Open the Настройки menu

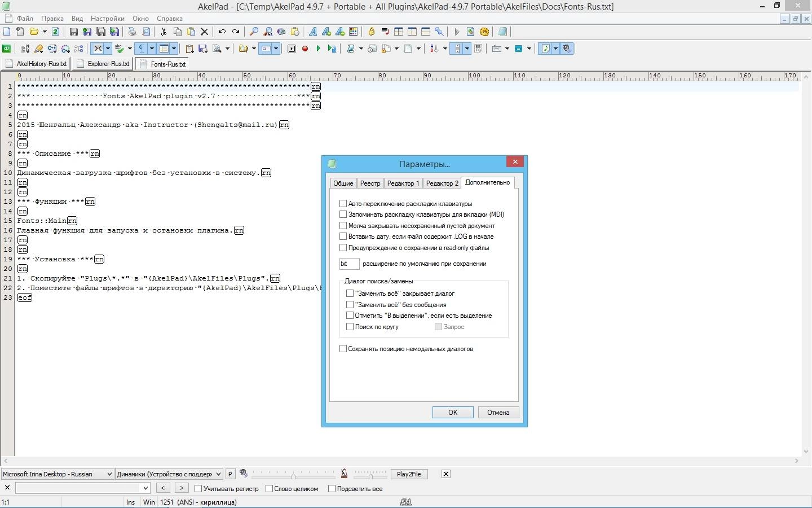tap(107, 19)
